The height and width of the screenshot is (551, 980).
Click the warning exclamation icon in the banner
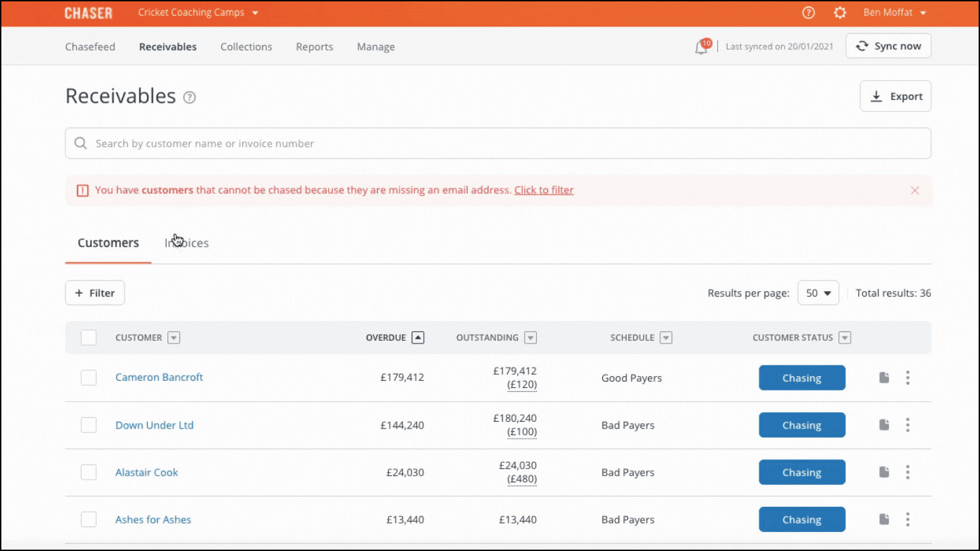(x=82, y=190)
